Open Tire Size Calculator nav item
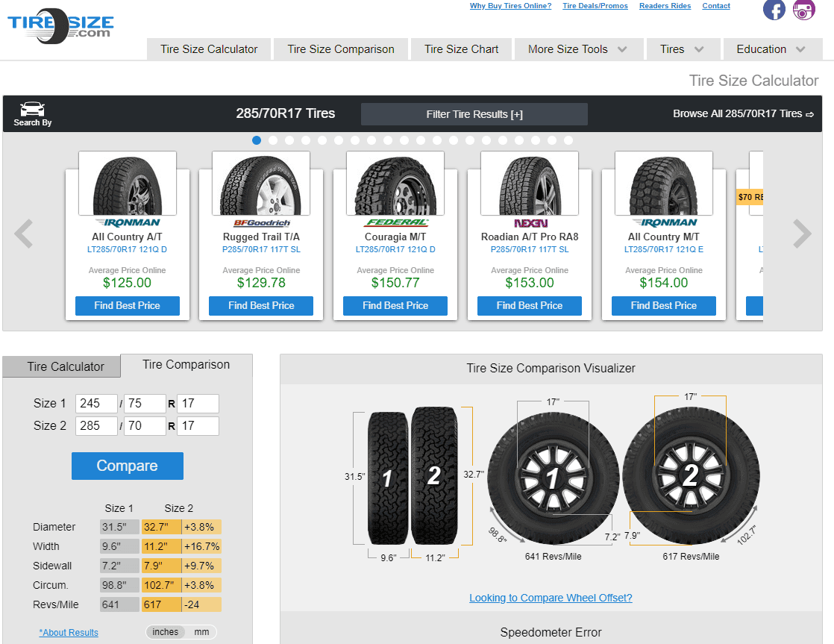 pos(209,49)
